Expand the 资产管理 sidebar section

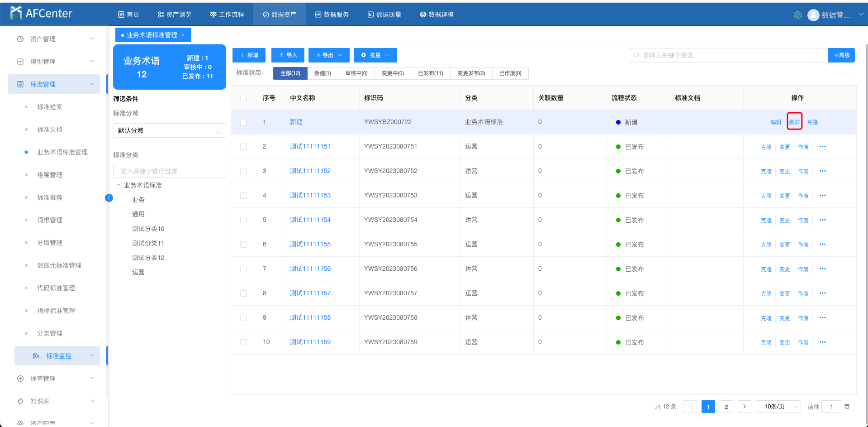(92, 39)
